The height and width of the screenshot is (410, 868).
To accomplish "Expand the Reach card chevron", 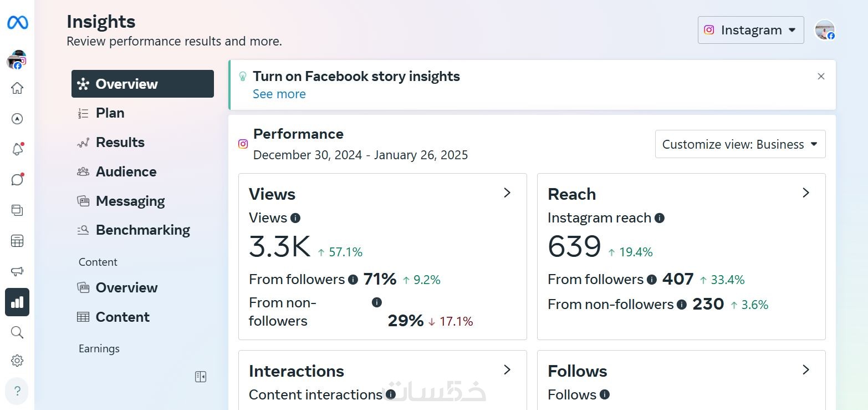I will [x=806, y=193].
